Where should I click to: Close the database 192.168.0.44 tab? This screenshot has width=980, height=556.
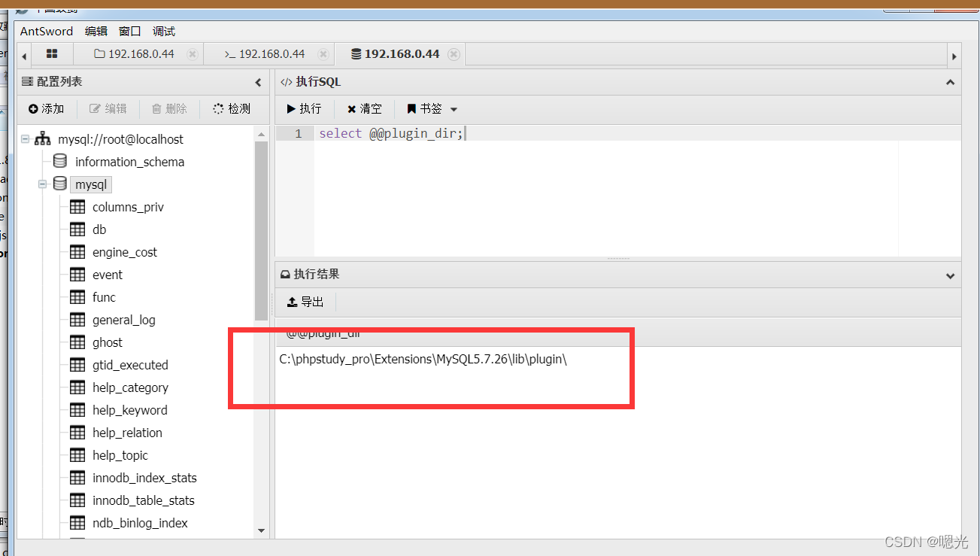coord(454,54)
